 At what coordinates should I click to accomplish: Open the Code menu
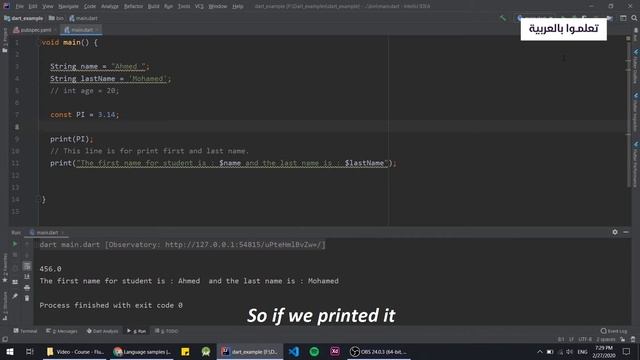90,6
